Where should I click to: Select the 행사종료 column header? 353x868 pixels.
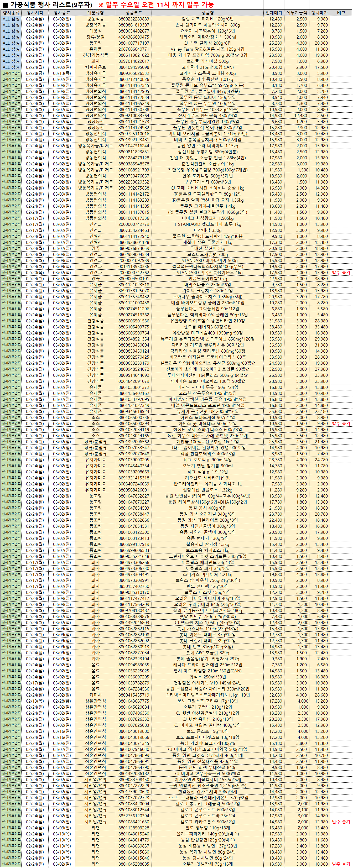pyautogui.click(x=62, y=13)
